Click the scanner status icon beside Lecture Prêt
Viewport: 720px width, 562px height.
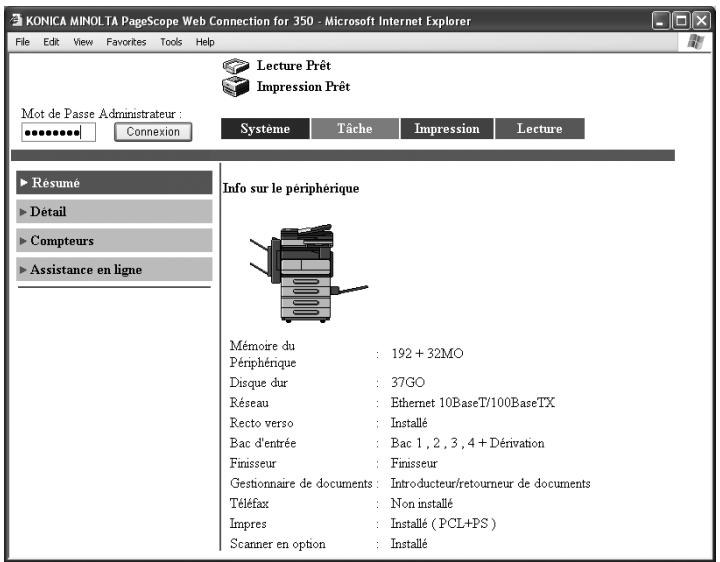[236, 66]
